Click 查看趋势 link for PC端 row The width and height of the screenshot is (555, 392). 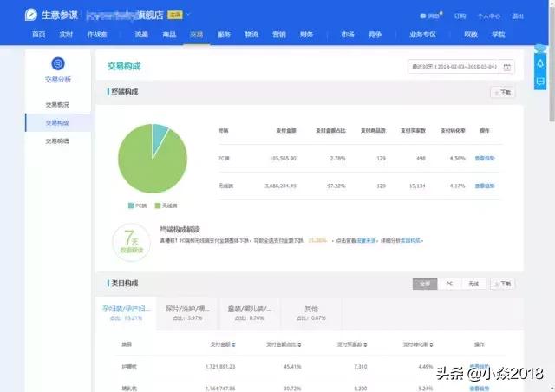point(485,159)
